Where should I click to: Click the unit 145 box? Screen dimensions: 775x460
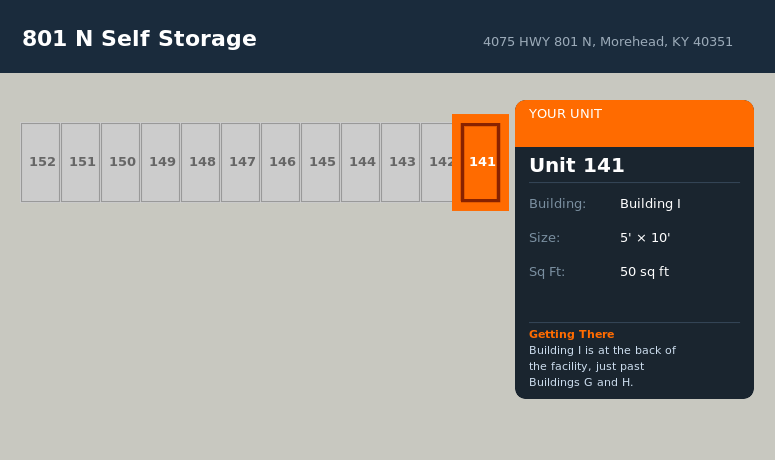point(321,162)
